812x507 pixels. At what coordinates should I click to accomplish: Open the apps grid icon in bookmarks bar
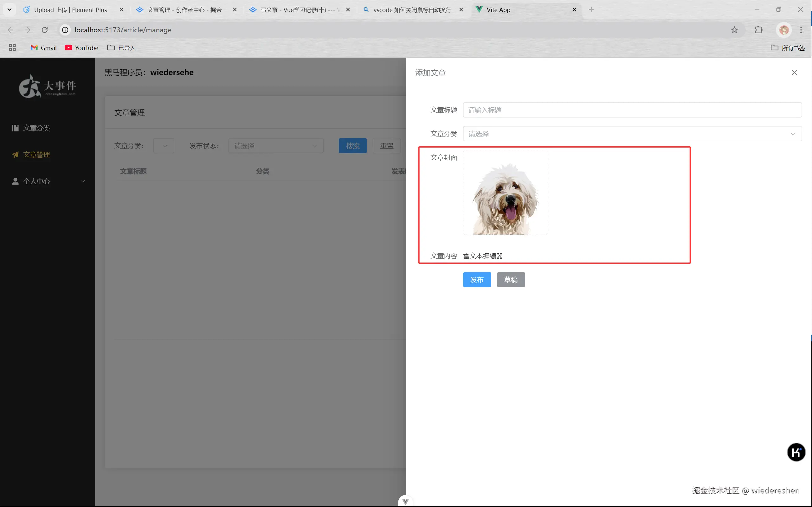click(12, 48)
